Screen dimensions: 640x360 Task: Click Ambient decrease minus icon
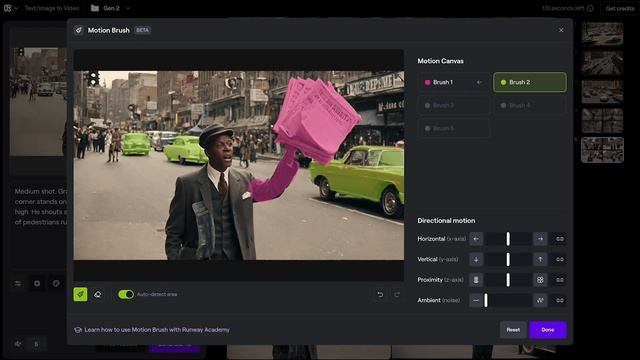coord(476,300)
